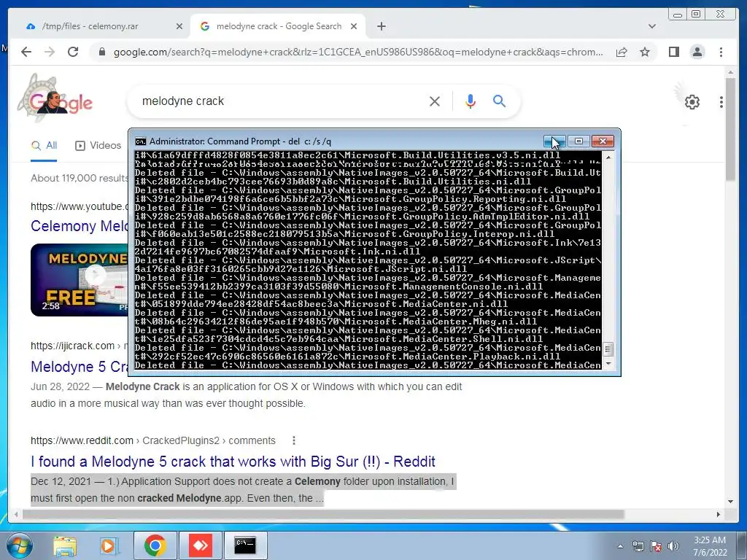Click the padlock site info icon
Screen dimensions: 747x560
(102, 52)
